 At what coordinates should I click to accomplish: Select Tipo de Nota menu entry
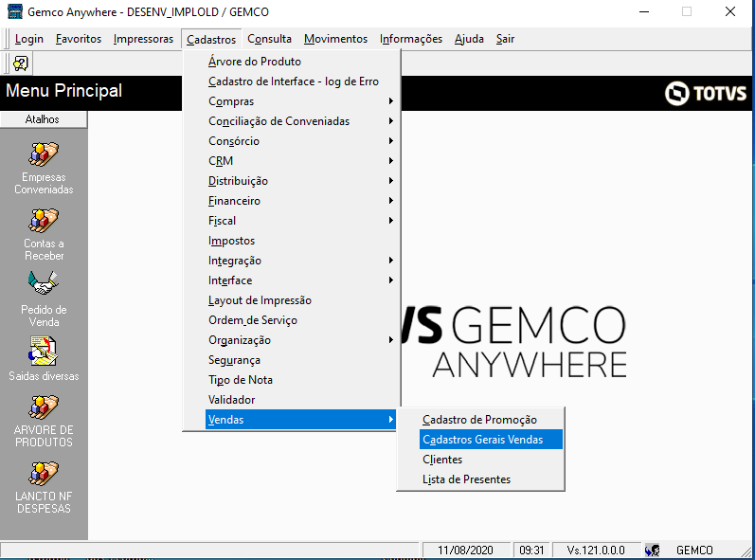pos(291,380)
